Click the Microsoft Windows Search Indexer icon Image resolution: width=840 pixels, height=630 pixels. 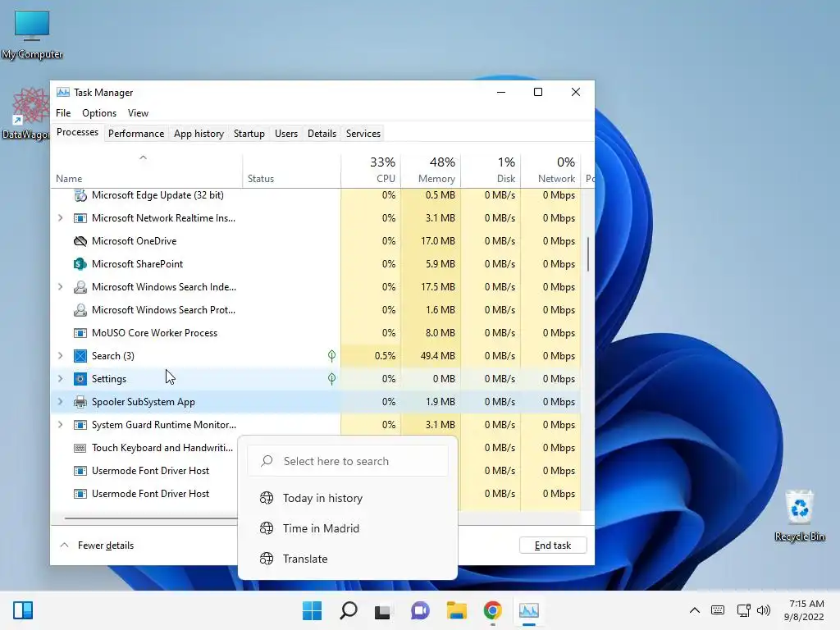[80, 287]
